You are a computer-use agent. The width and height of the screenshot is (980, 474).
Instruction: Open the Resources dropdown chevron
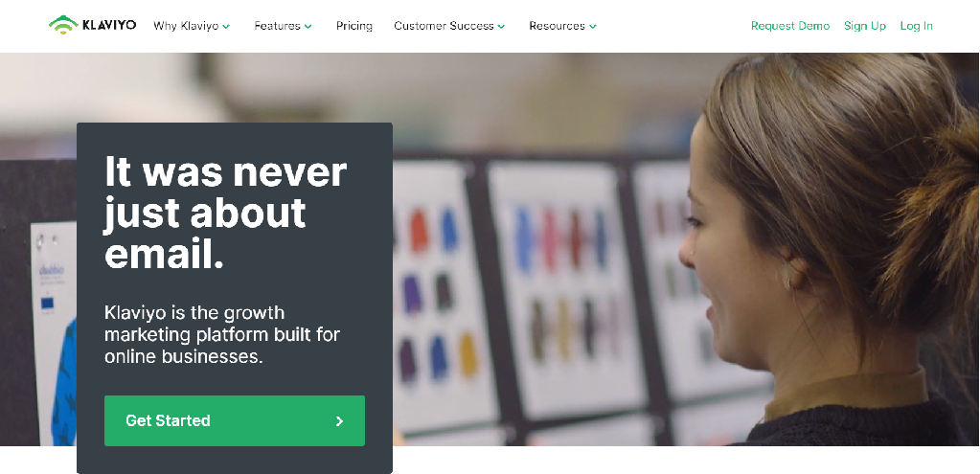pyautogui.click(x=592, y=26)
